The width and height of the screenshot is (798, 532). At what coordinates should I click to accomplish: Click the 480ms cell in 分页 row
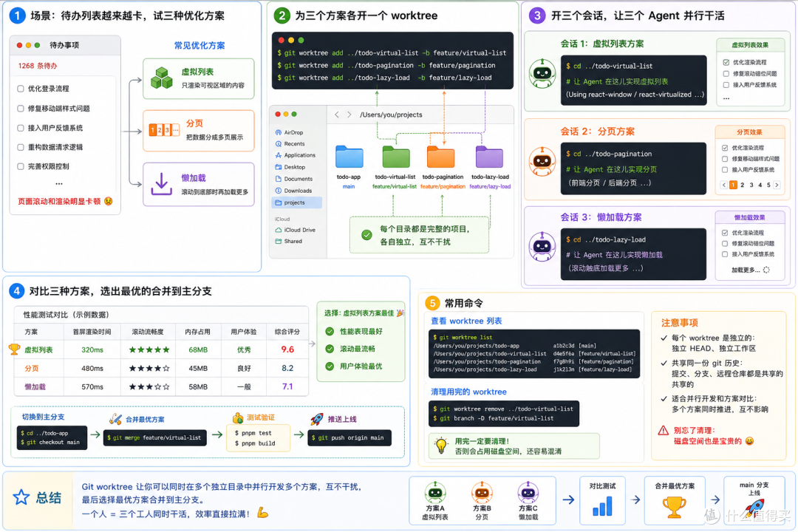[92, 368]
